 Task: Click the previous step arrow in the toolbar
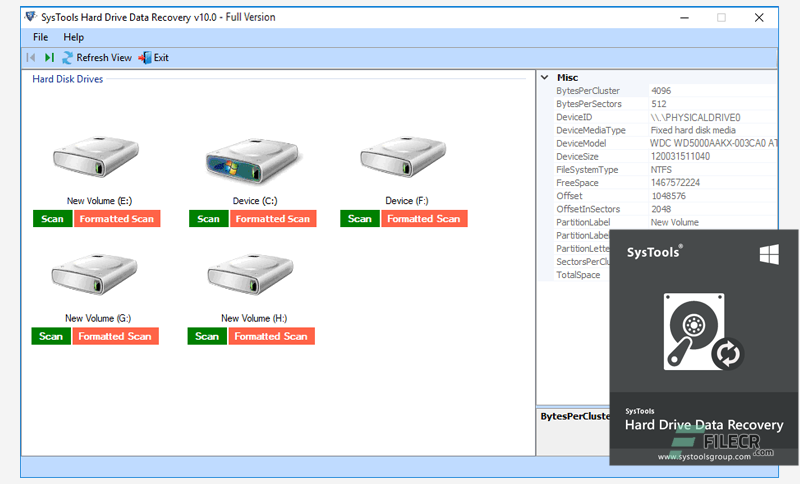[31, 58]
